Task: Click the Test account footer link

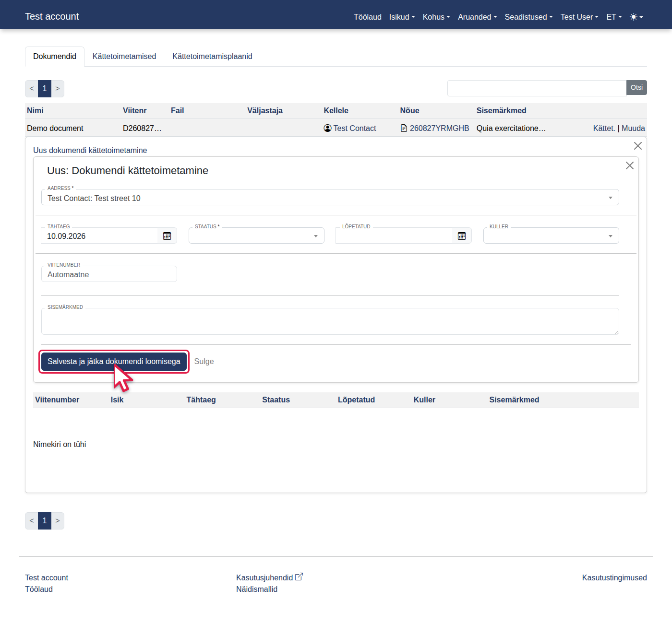Action: (47, 577)
